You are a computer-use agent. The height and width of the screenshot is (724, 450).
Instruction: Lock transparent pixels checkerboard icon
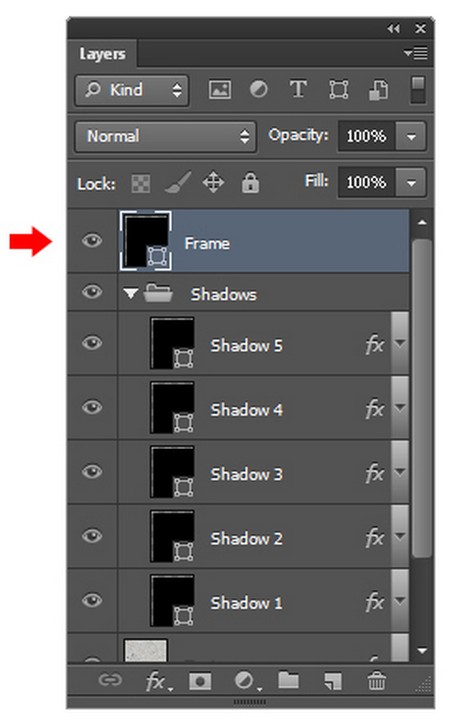(x=141, y=184)
